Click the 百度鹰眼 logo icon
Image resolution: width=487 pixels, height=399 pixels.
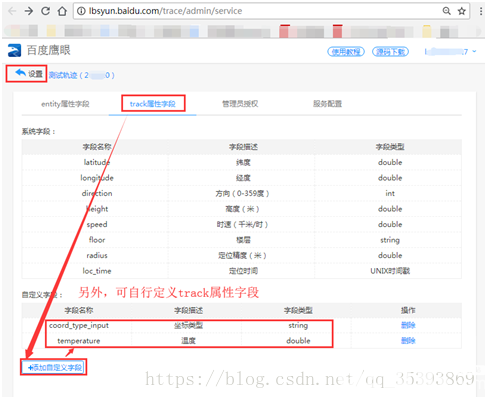pos(14,50)
